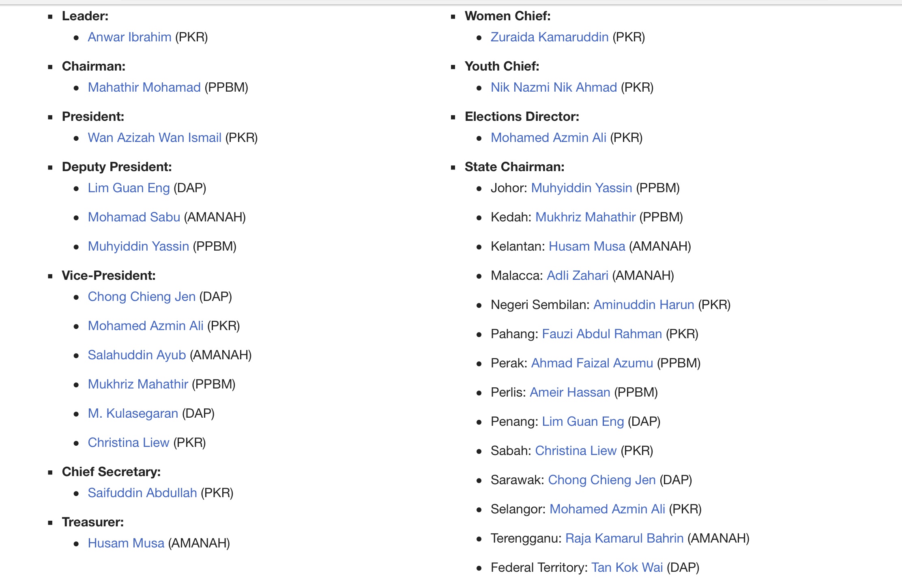Open the Ahmad Faizal Azumu link
Image resolution: width=902 pixels, height=588 pixels.
(592, 363)
